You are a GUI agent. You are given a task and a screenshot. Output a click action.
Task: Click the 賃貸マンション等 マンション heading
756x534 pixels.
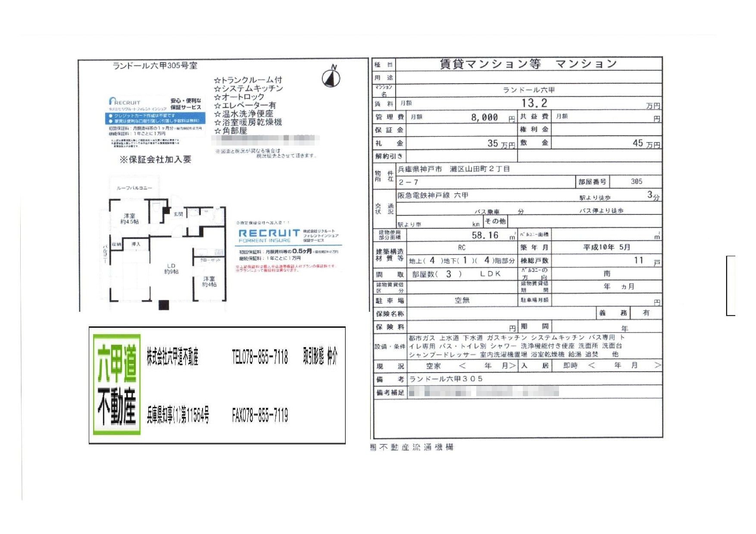pos(528,64)
